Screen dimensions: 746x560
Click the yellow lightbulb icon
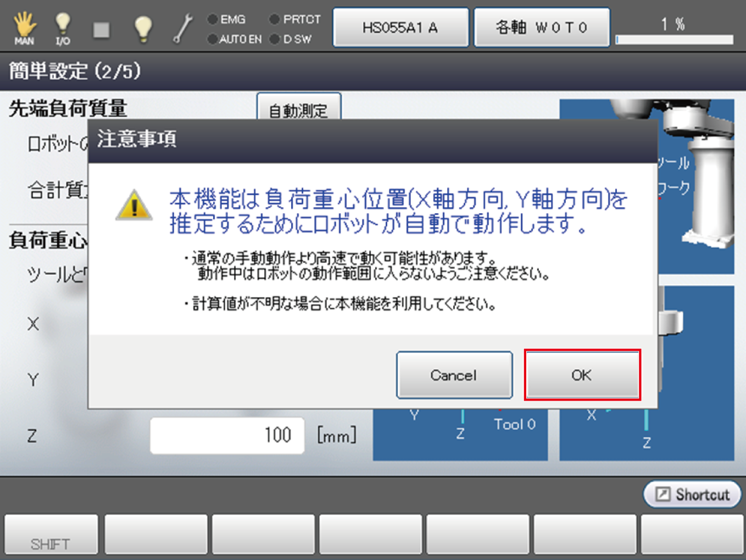[x=143, y=27]
